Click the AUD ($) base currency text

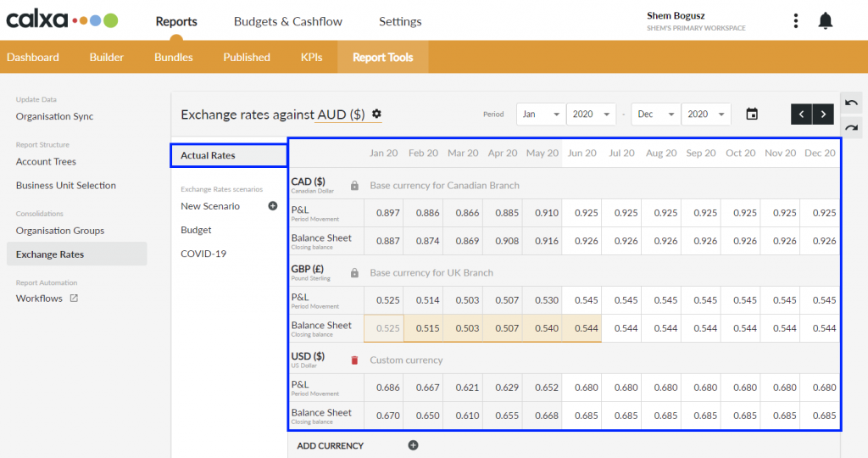[341, 114]
